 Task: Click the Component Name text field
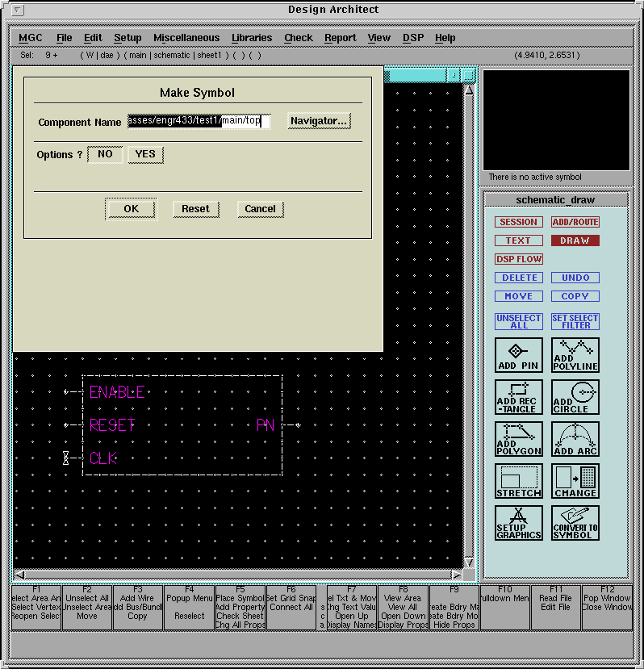click(x=198, y=121)
